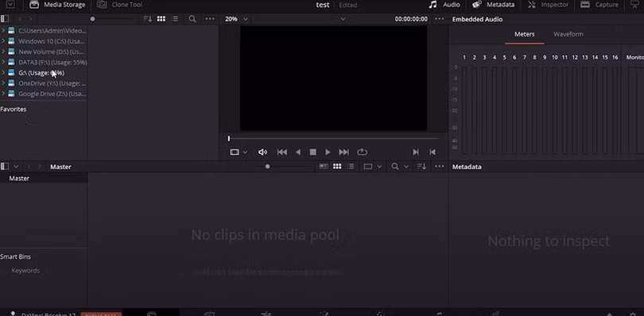The width and height of the screenshot is (644, 316).
Task: Toggle media storage sidebar layout icon
Action: [x=5, y=19]
